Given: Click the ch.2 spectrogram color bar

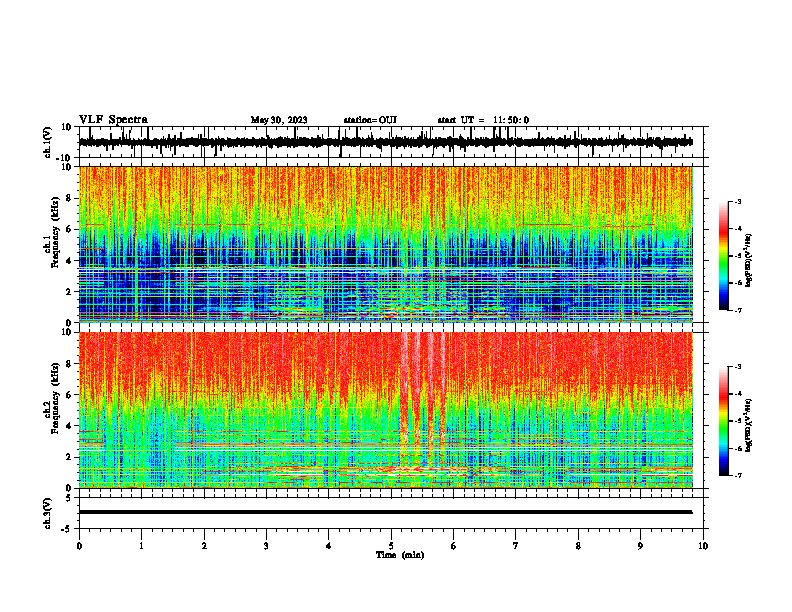Looking at the screenshot, I should tap(724, 421).
